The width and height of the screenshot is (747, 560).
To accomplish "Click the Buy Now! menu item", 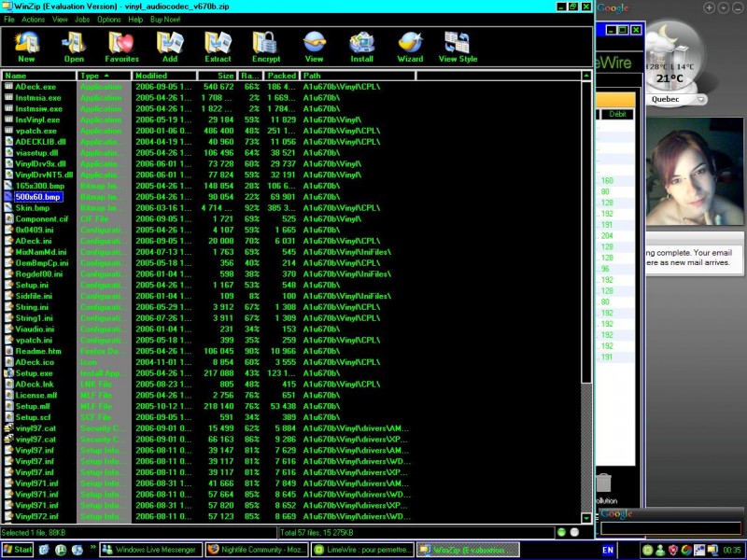I will coord(165,20).
